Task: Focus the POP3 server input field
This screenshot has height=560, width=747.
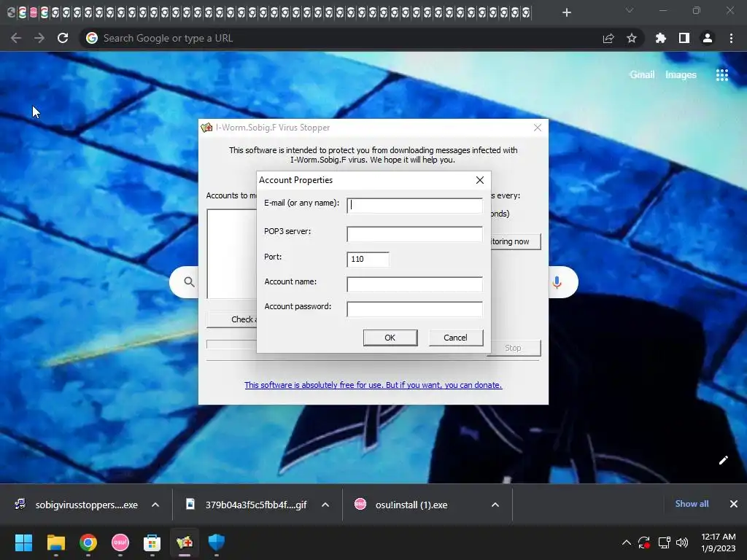Action: [414, 234]
